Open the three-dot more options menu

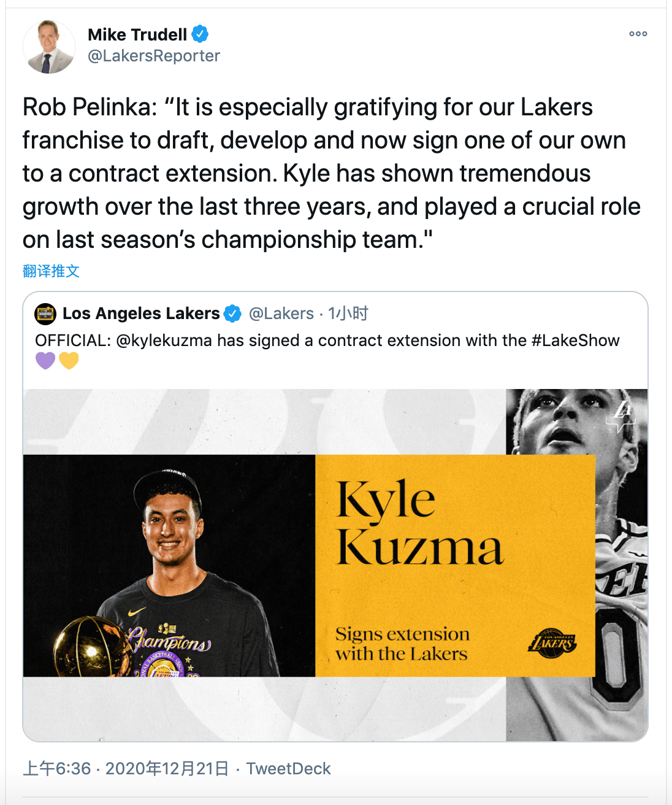click(x=638, y=34)
